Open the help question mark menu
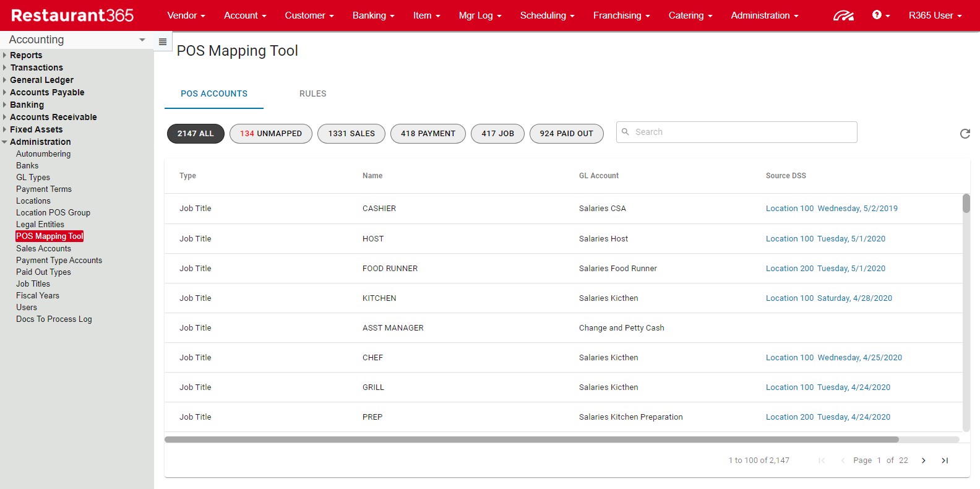This screenshot has width=980, height=489. click(x=881, y=15)
